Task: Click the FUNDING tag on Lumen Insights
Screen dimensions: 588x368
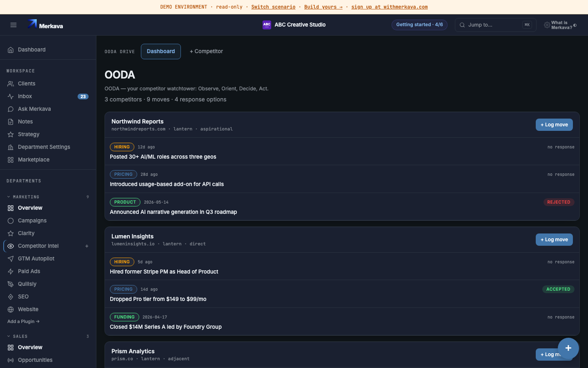Action: click(125, 317)
